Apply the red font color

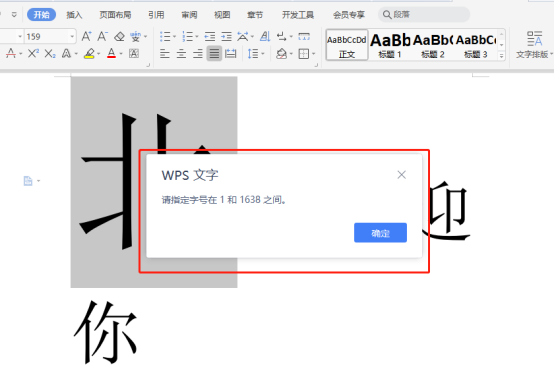(x=111, y=54)
